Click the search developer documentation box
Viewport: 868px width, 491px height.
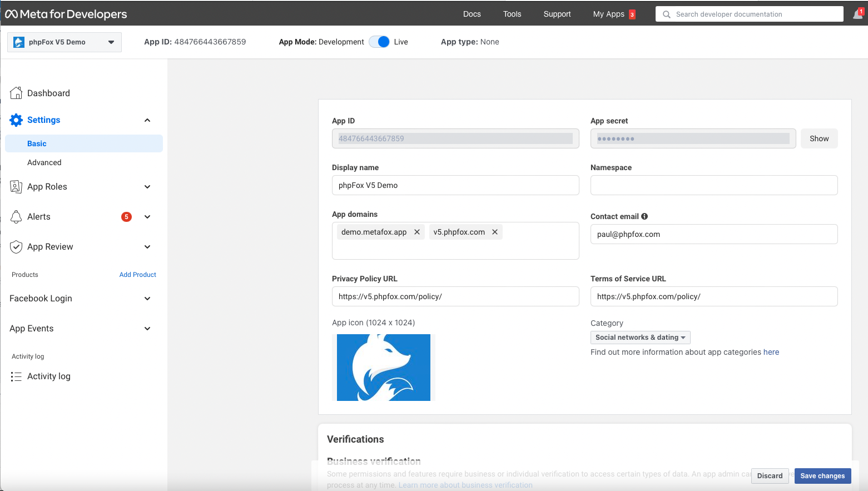(x=750, y=14)
